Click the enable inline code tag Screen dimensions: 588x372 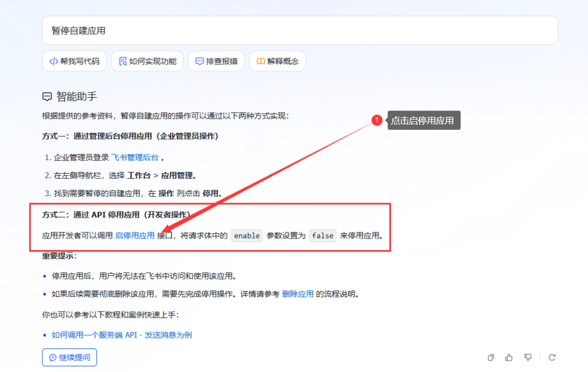pyautogui.click(x=247, y=236)
